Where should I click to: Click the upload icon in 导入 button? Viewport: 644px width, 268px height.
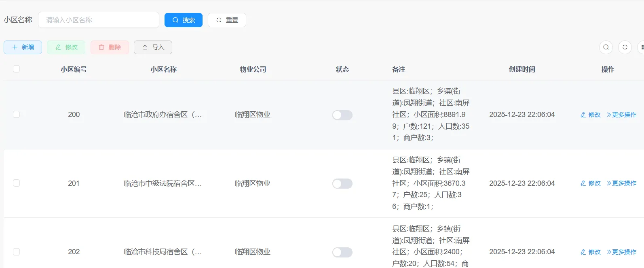(145, 47)
